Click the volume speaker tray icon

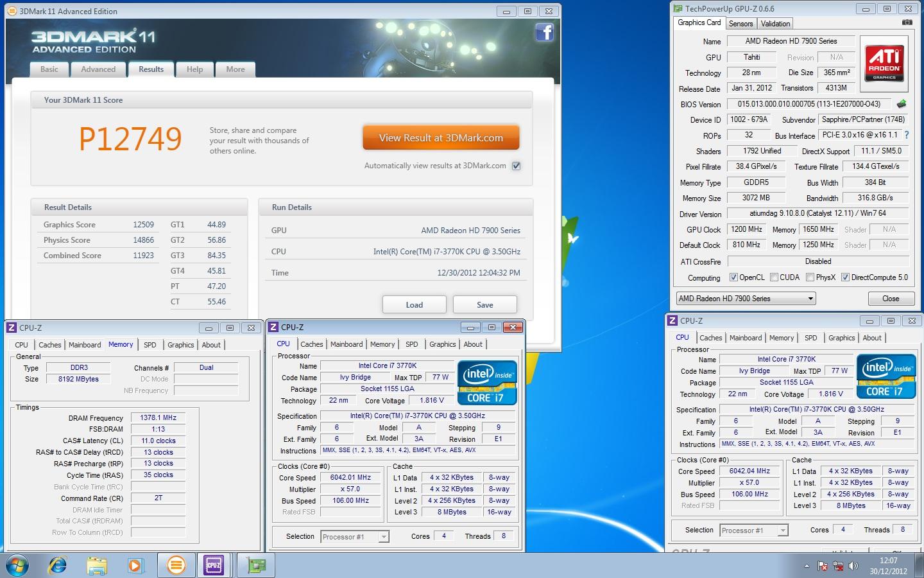click(x=853, y=566)
